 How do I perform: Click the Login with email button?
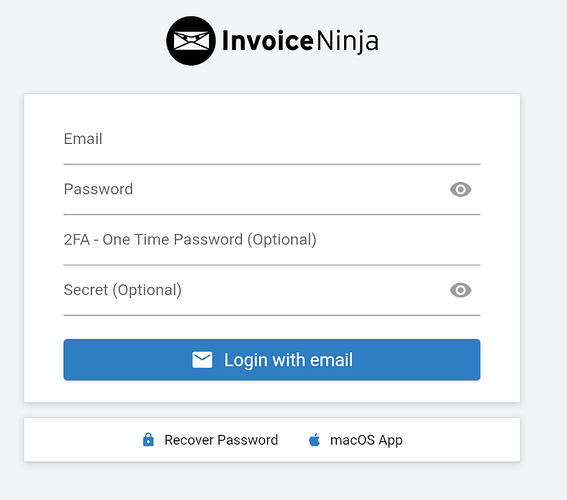click(272, 360)
